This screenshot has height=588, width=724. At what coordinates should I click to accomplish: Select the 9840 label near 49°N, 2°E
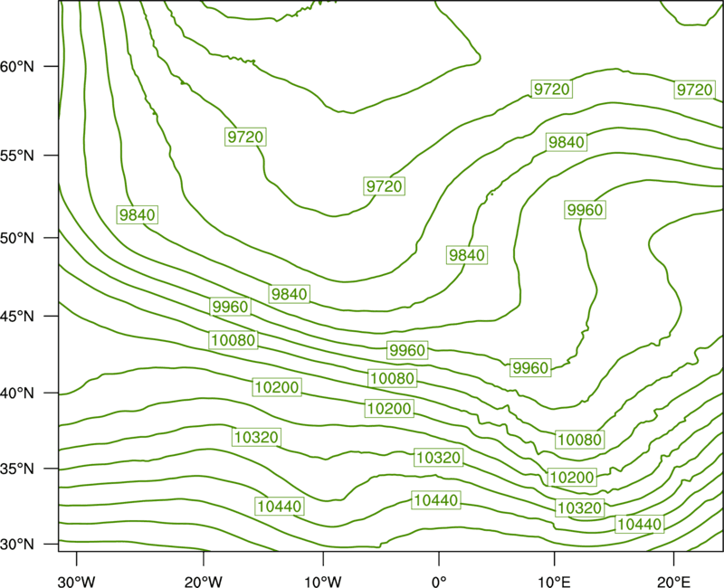(x=467, y=255)
